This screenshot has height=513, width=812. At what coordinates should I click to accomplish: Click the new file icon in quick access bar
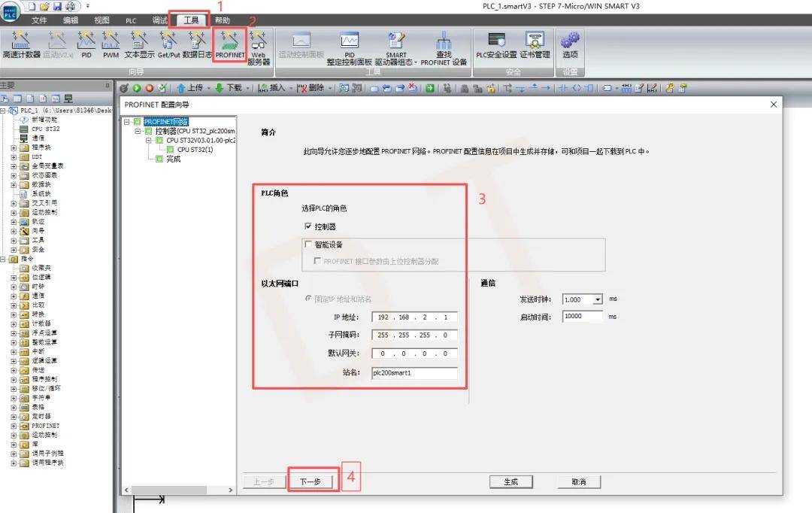32,6
